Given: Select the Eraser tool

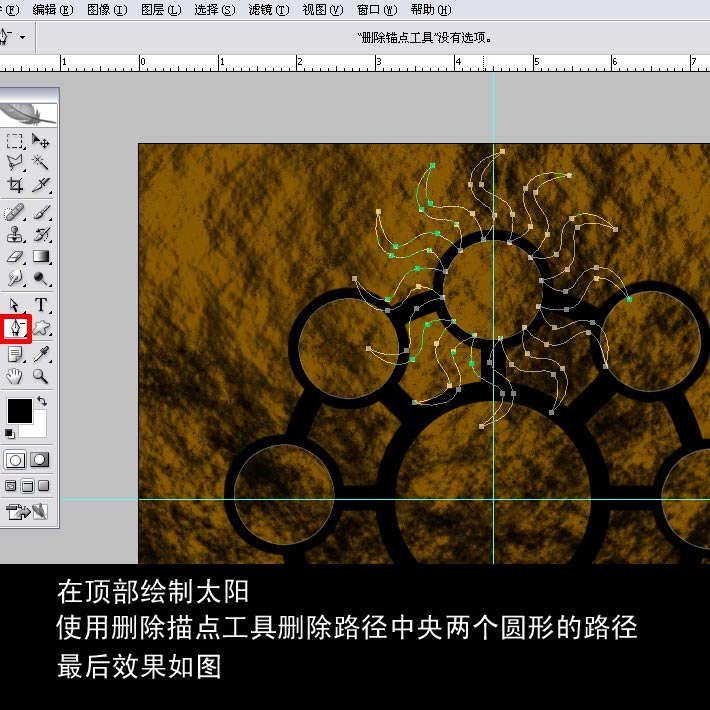Looking at the screenshot, I should click(x=14, y=256).
